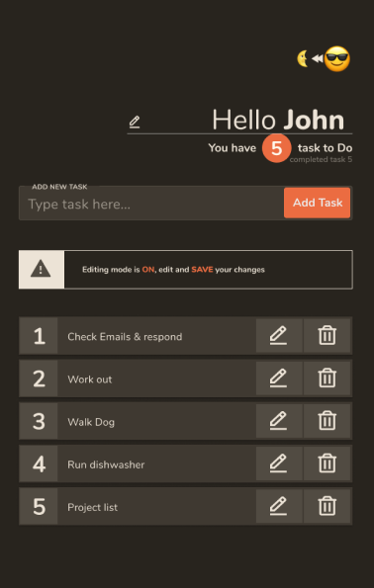Select the Walk Dog task text
The width and height of the screenshot is (374, 588).
[x=91, y=422]
